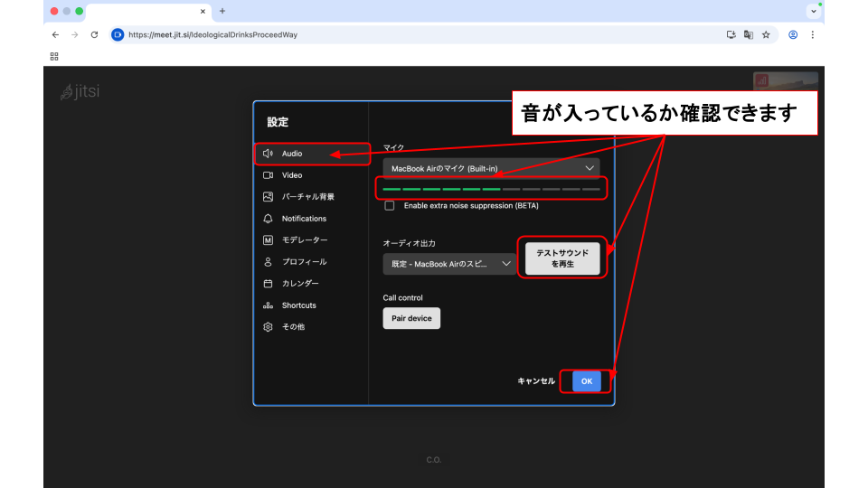Click the カレンダー calendar icon
Image resolution: width=868 pixels, height=488 pixels.
pos(268,284)
